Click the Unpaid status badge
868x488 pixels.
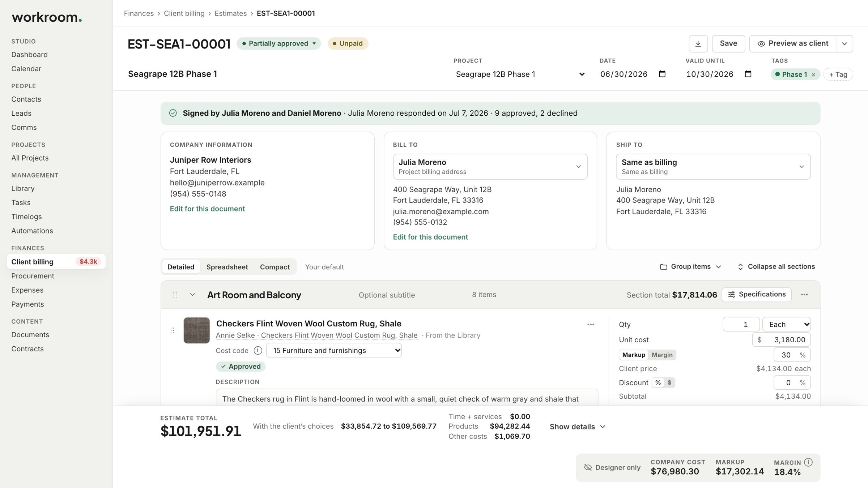(x=348, y=43)
